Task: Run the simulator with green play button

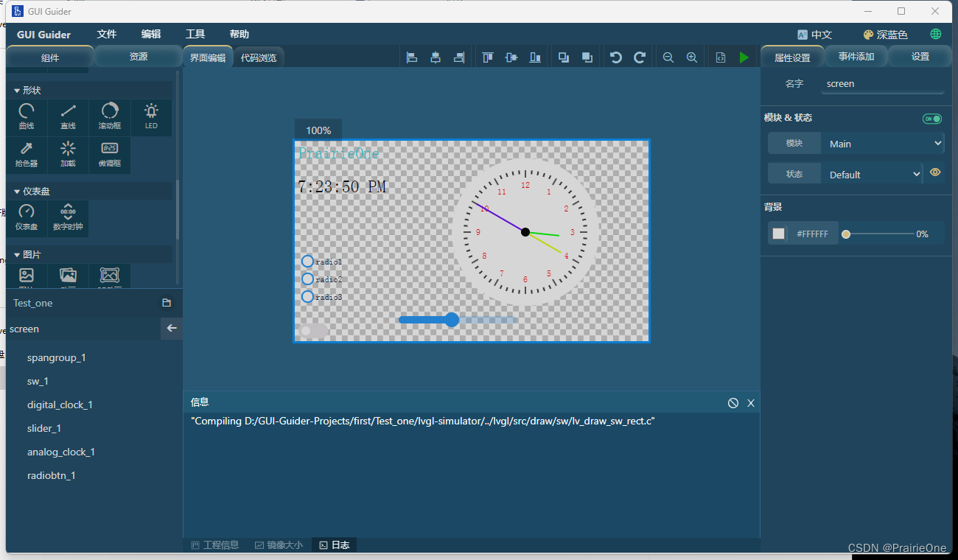Action: point(744,57)
